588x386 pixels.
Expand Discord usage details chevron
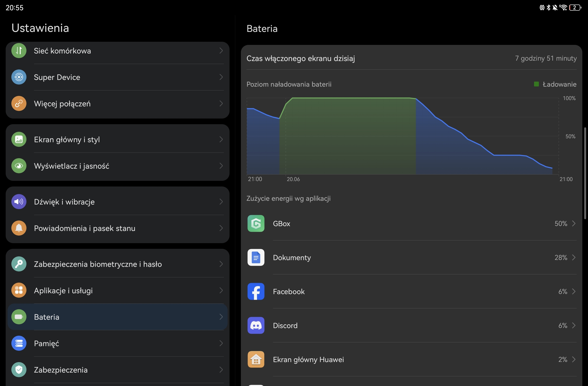click(574, 325)
